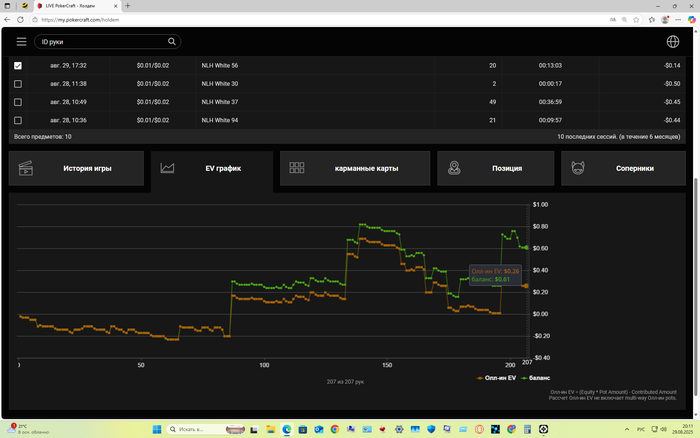The height and width of the screenshot is (438, 700).
Task: Open a new browser tab
Action: tap(128, 6)
